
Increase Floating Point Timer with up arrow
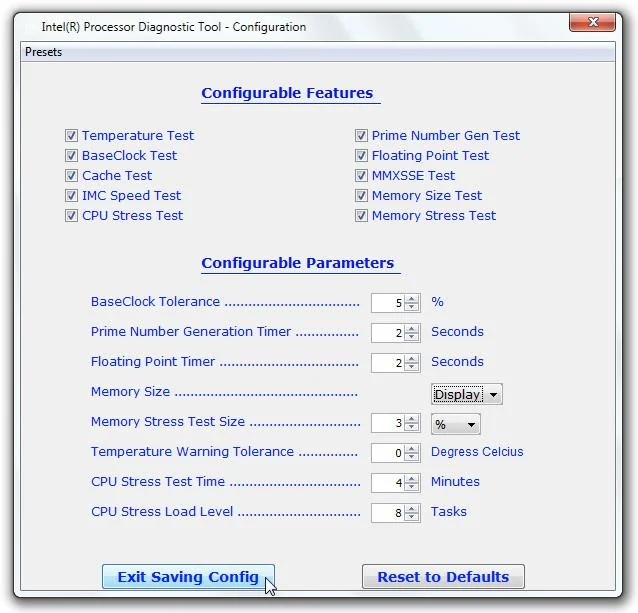(x=411, y=359)
